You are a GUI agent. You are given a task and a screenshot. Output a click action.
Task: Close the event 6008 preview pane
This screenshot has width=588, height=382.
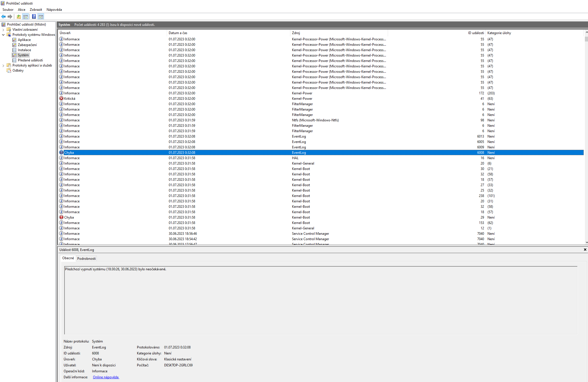coord(585,250)
